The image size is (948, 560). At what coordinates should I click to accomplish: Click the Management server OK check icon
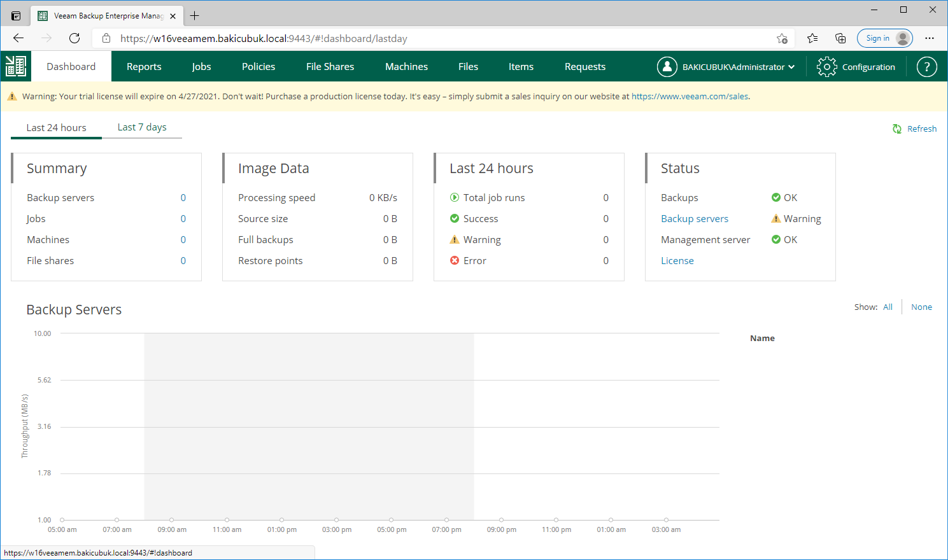click(x=776, y=239)
